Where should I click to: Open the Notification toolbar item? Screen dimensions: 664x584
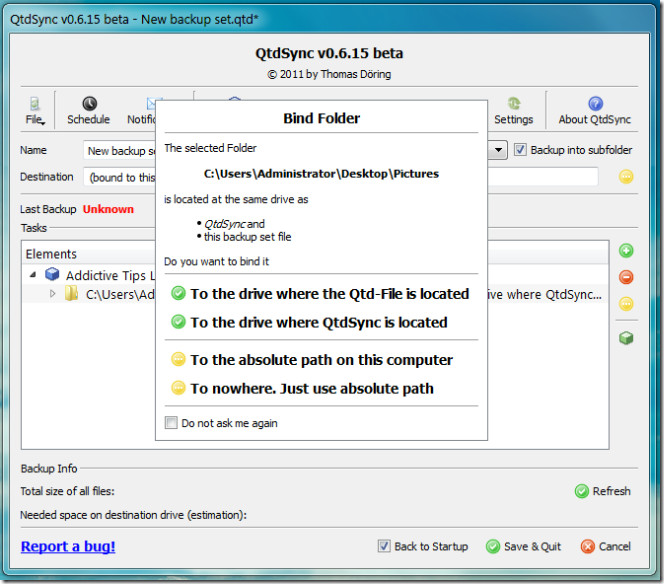141,111
